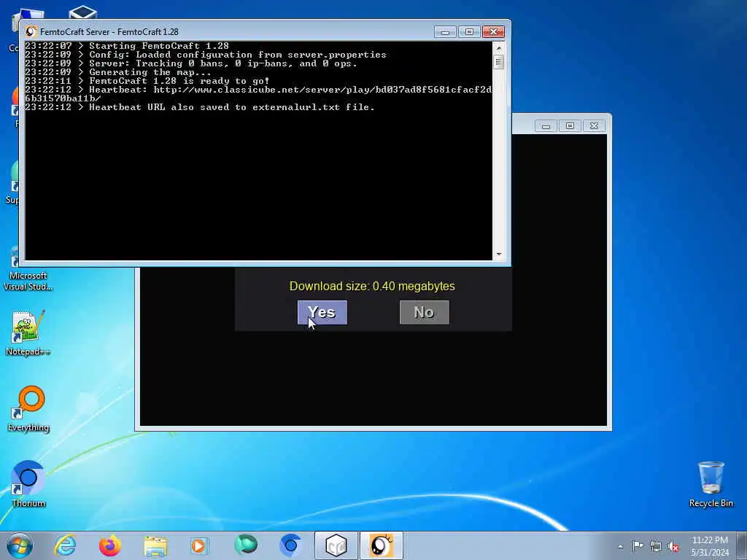Select the Everything desktop shortcut
This screenshot has height=560, width=747.
tap(28, 408)
